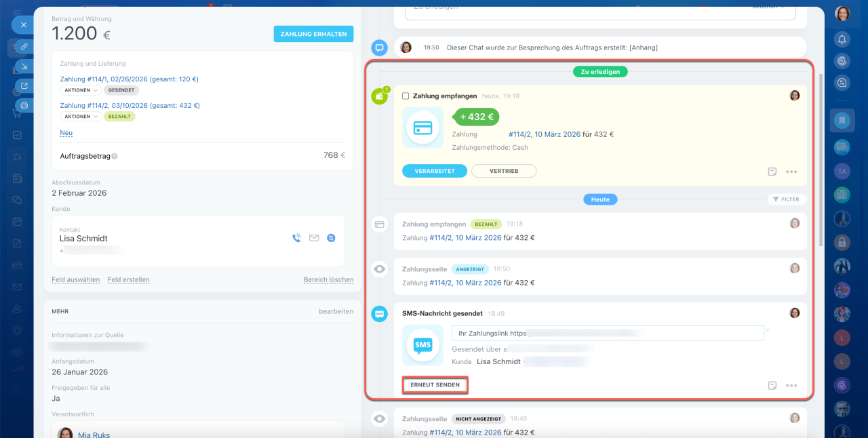868x438 pixels.
Task: Open the tasks checkmark icon in left sidebar
Action: (17, 135)
